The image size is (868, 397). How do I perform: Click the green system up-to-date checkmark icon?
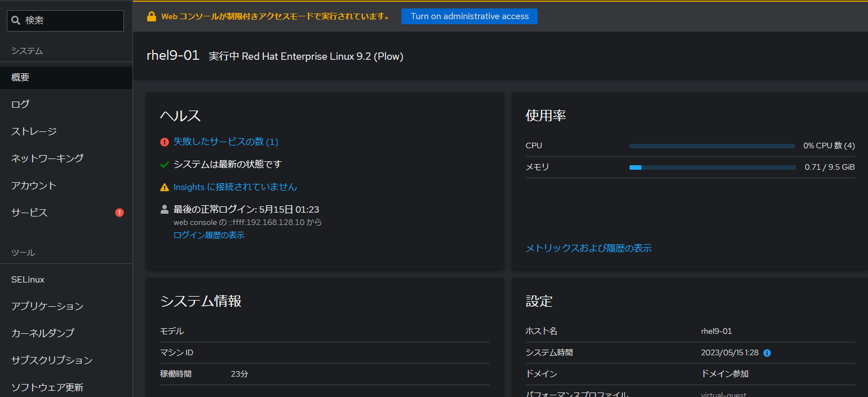click(x=164, y=164)
